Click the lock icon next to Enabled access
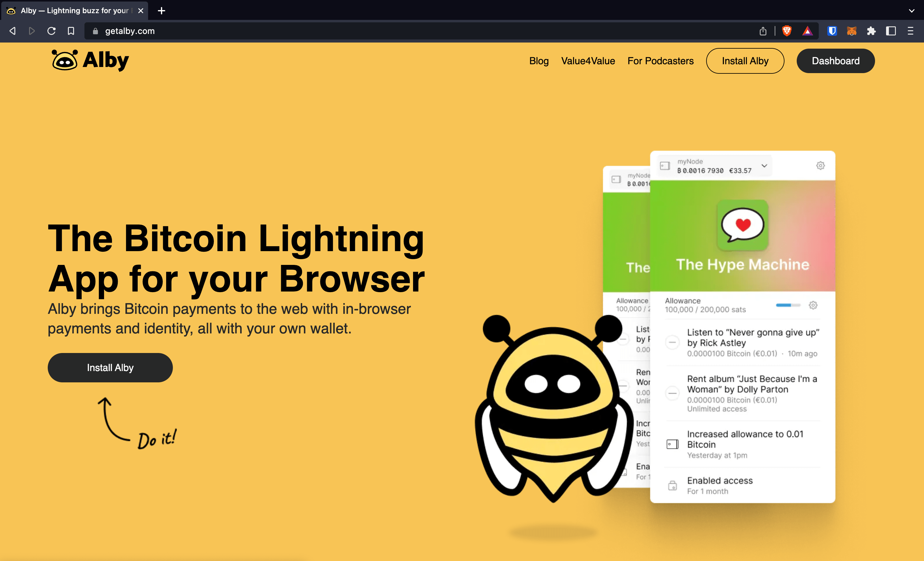Image resolution: width=924 pixels, height=561 pixels. [x=673, y=485]
